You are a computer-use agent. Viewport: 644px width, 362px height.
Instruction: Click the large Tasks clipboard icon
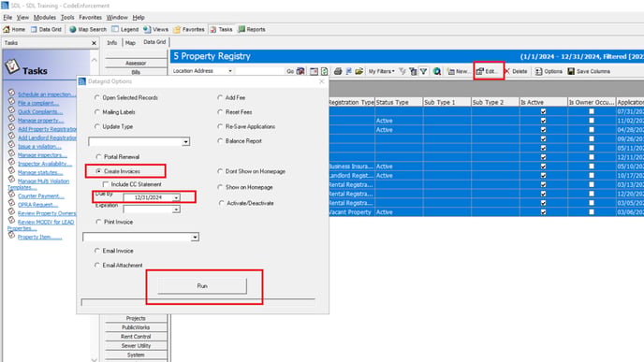12,66
